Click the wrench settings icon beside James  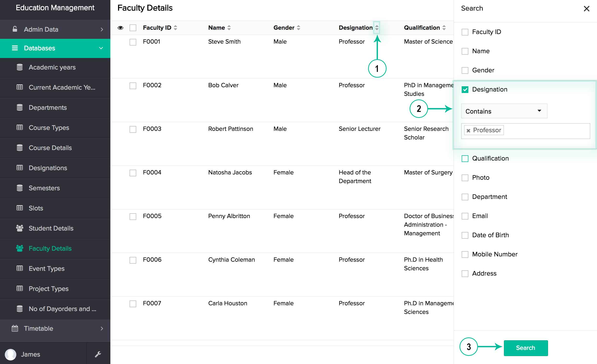[x=98, y=354]
